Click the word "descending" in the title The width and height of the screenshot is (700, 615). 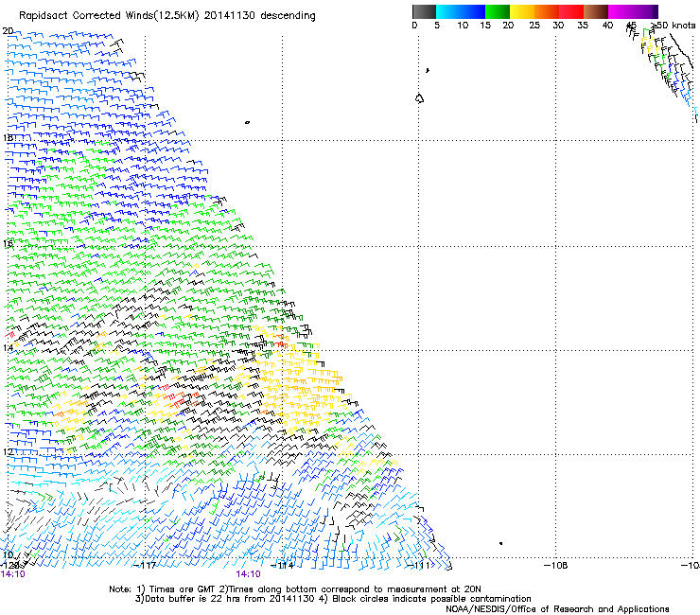(288, 16)
